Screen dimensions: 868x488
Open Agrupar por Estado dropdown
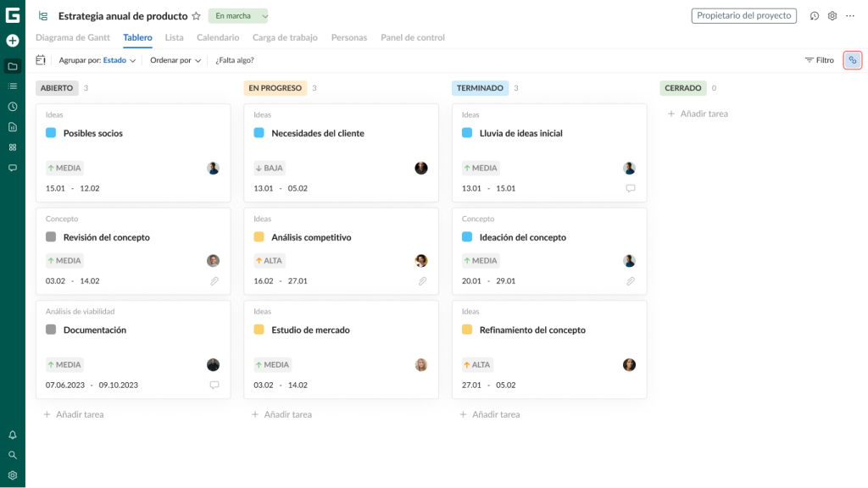(x=97, y=60)
